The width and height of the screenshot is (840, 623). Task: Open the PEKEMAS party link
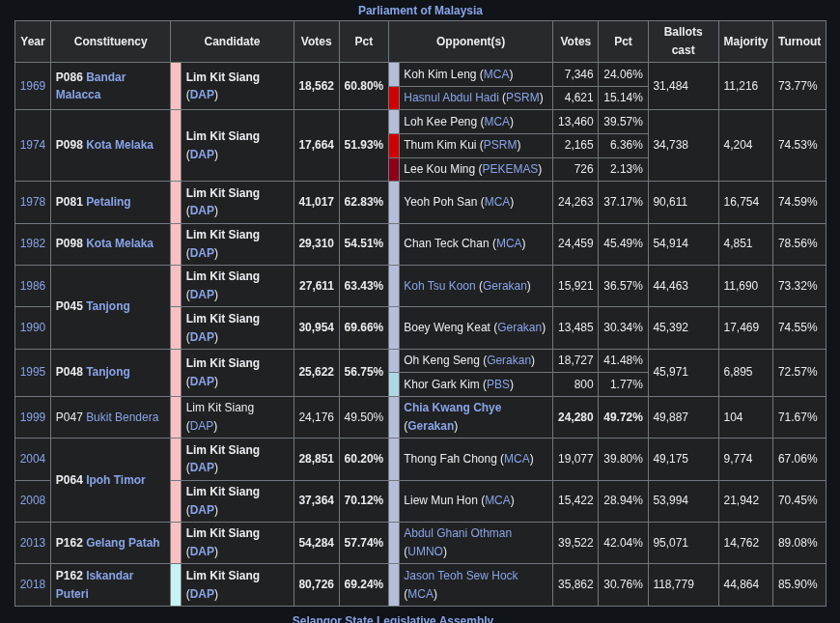click(x=510, y=169)
